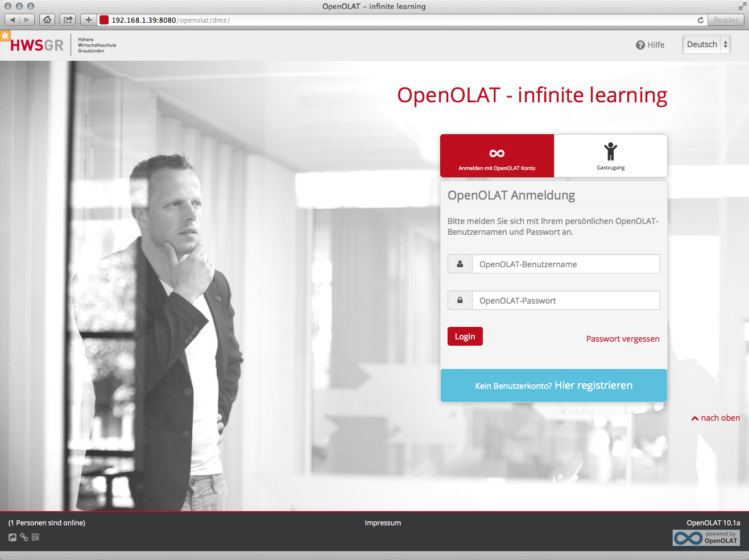Viewport: 749px width, 560px height.
Task: Select the Gastzugang tab
Action: click(611, 156)
